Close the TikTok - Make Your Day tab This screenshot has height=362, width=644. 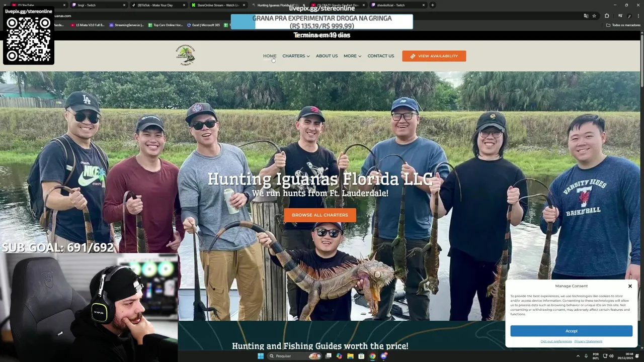184,5
